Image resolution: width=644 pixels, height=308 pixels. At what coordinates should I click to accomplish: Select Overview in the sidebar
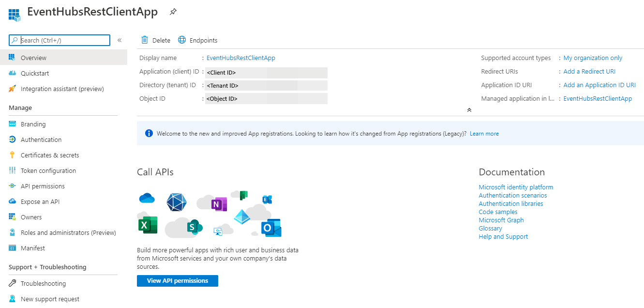63,58
